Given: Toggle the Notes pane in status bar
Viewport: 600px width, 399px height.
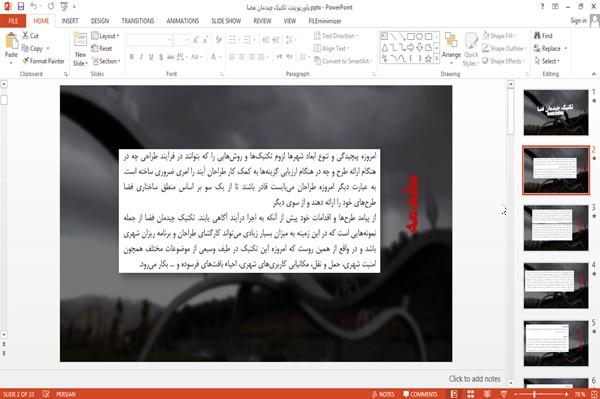Looking at the screenshot, I should (383, 394).
